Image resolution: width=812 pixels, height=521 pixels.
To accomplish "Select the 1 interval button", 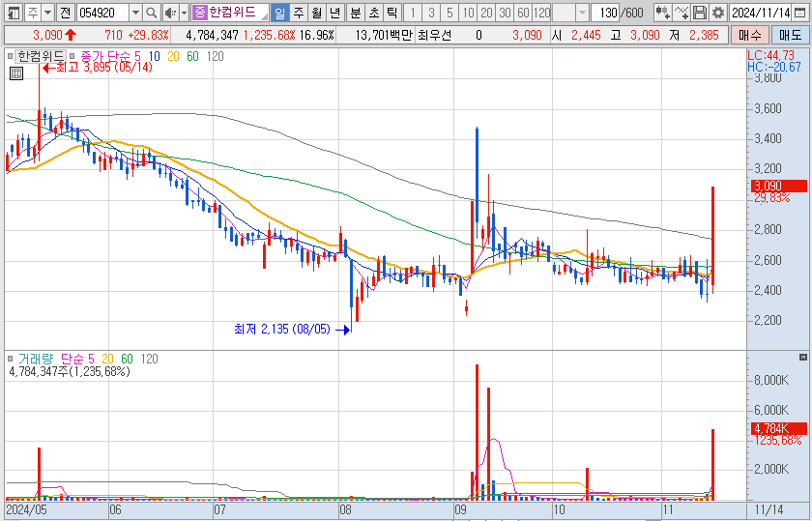I will 412,13.
